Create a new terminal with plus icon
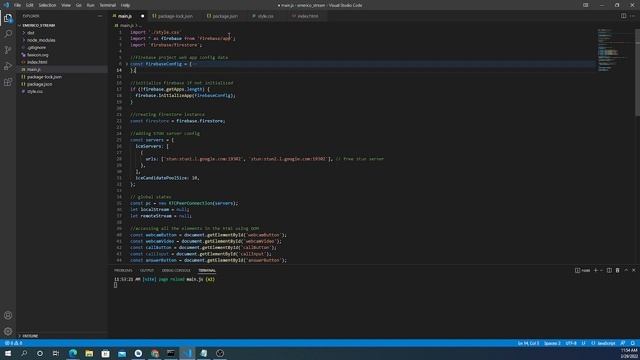The image size is (640, 360). [596, 270]
